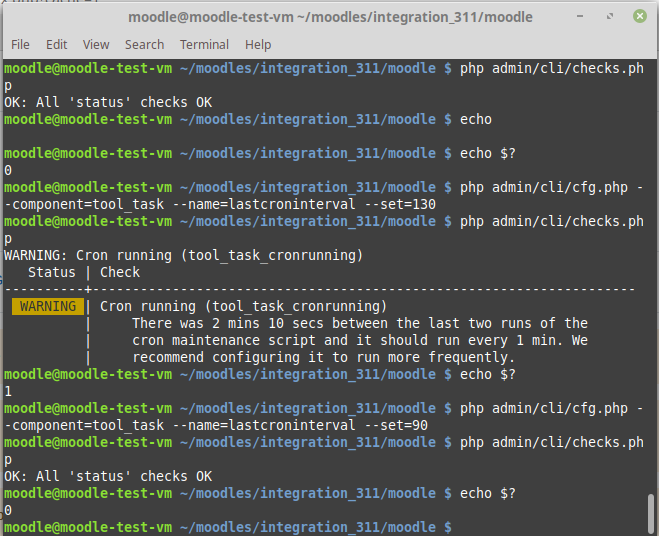Click the standalone 'echo' command without arguments
This screenshot has width=659, height=536.
click(x=476, y=119)
